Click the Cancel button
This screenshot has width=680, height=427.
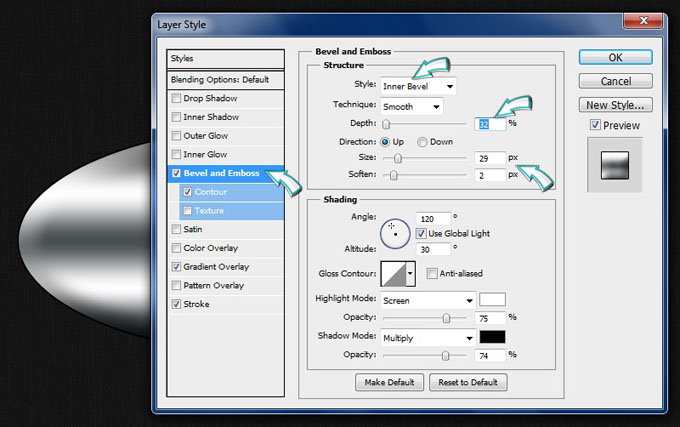[x=615, y=81]
